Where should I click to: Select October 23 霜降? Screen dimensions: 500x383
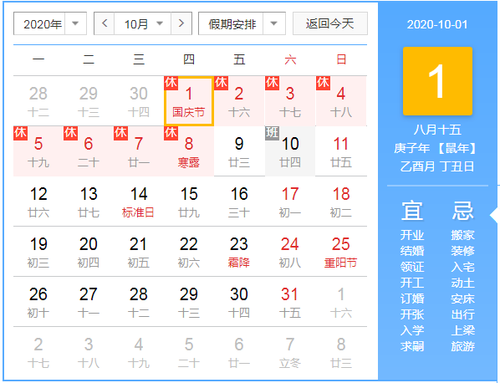point(239,252)
